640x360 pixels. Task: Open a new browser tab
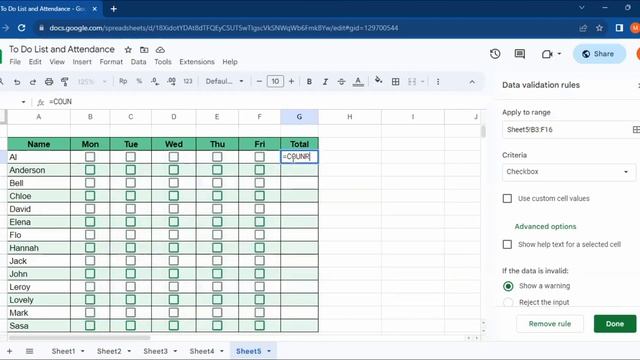(113, 9)
